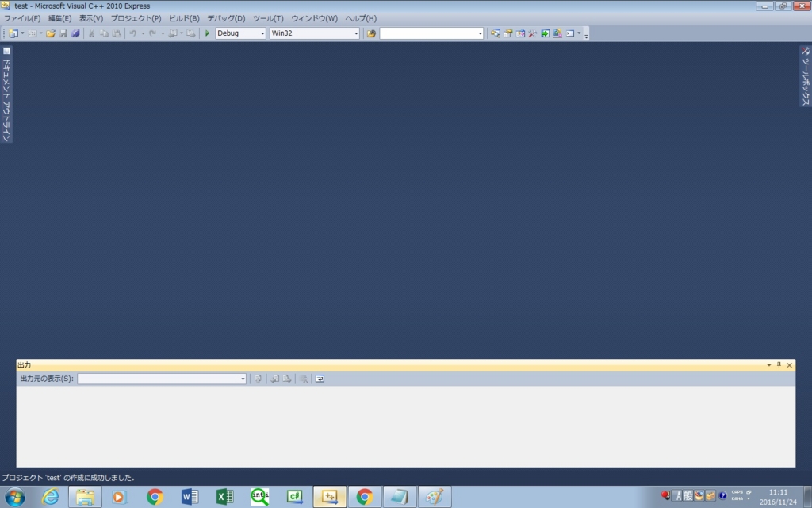Click status bar text プロジェクト 'test' の作成に成功しました
The width and height of the screenshot is (812, 508).
(x=68, y=478)
